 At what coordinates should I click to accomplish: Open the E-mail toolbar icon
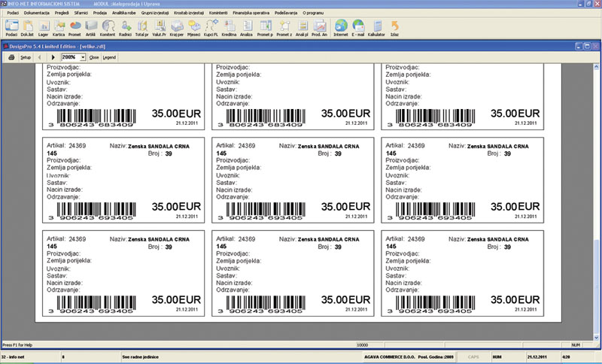[358, 28]
